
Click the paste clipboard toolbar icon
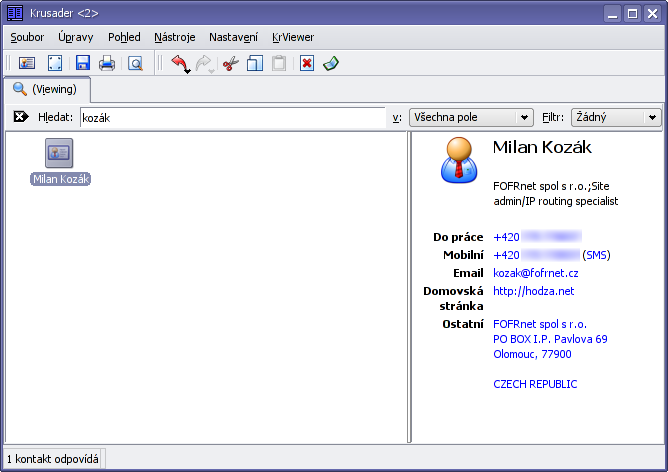click(279, 63)
